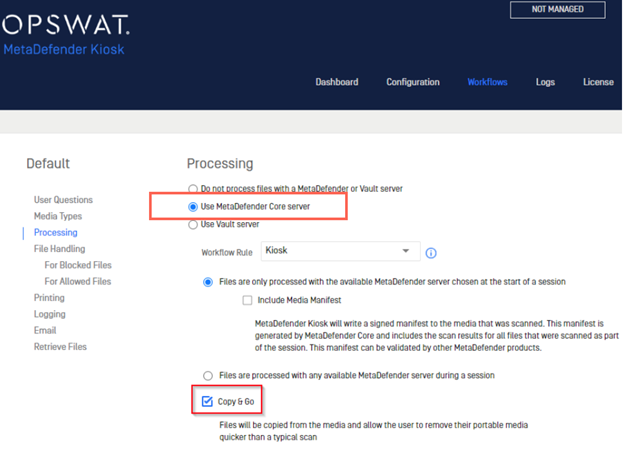Open the License tab
This screenshot has width=624, height=449.
coord(599,82)
